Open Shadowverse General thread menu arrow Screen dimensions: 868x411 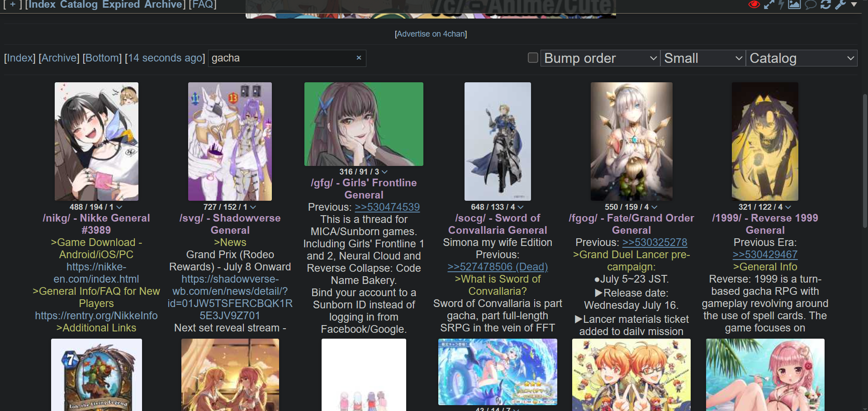tap(253, 207)
